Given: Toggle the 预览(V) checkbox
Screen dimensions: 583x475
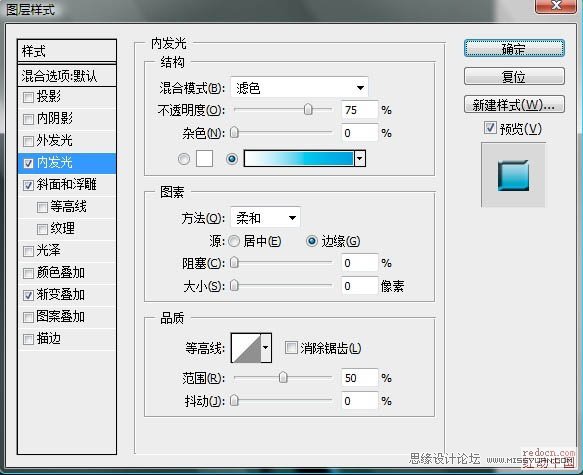Looking at the screenshot, I should tap(490, 128).
